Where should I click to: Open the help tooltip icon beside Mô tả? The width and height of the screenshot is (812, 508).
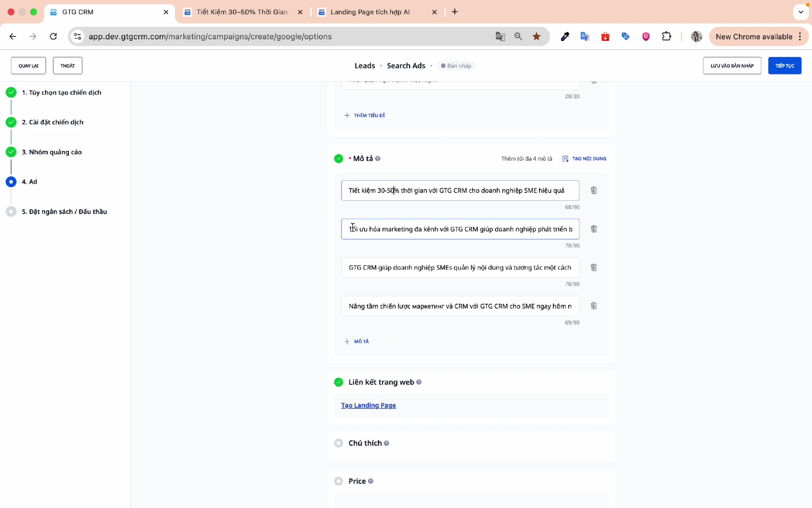(378, 159)
